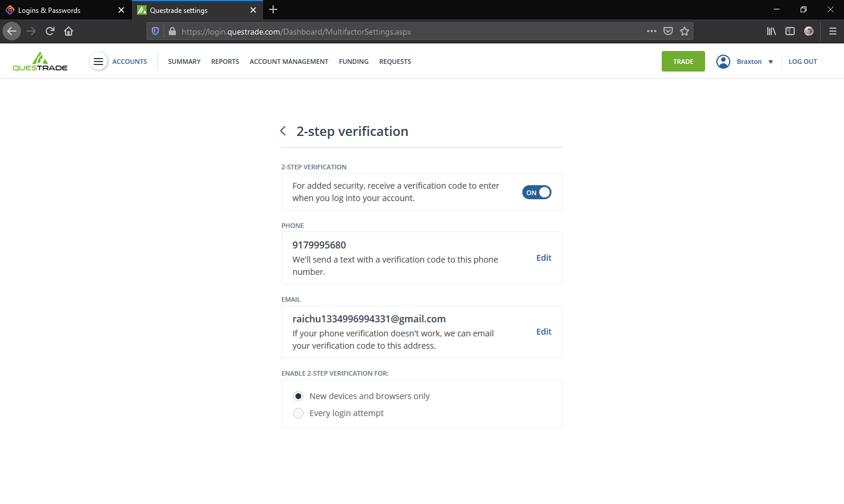Image resolution: width=844 pixels, height=504 pixels.
Task: Reload the page with the refresh icon
Action: pos(50,31)
